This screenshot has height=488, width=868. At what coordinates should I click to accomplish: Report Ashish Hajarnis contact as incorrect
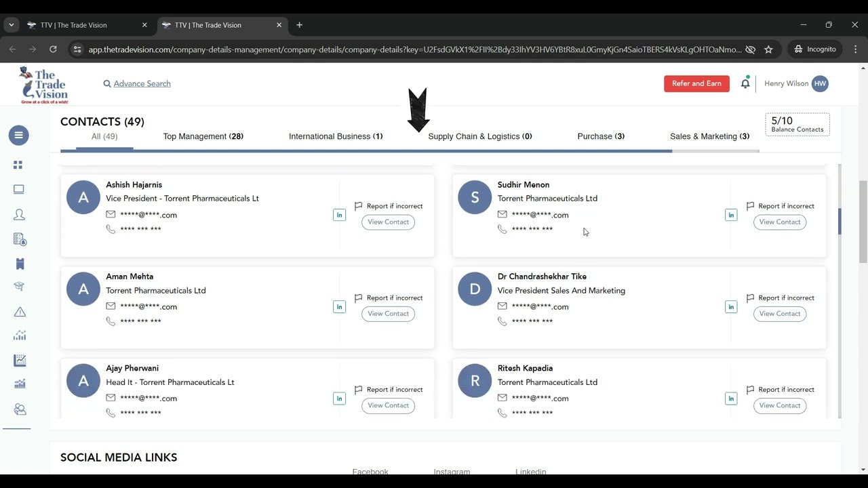point(389,206)
